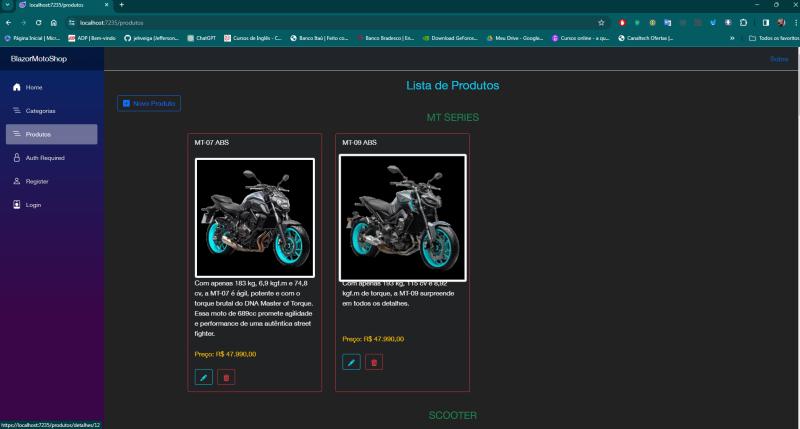Open the red shield extension icon
The image size is (800, 429).
click(622, 22)
